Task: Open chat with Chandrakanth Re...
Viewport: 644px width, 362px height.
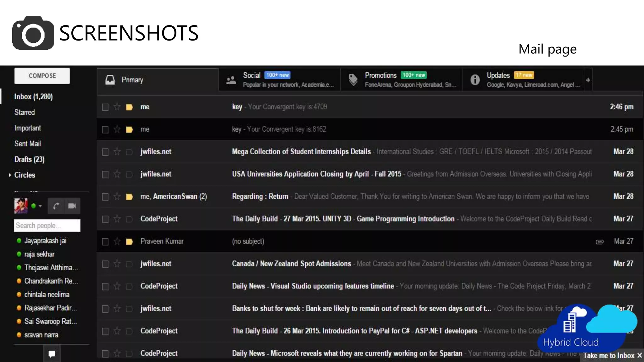Action: (51, 281)
